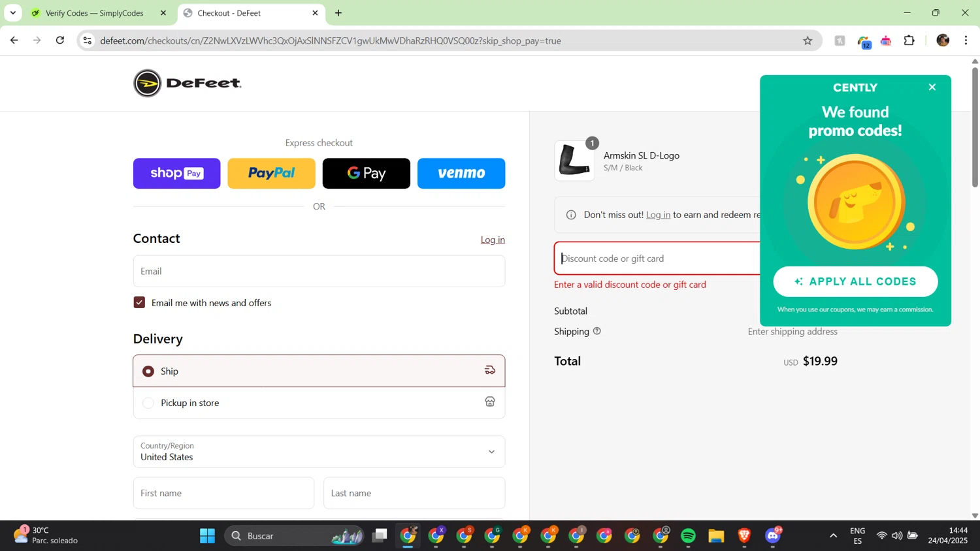Screen dimensions: 980x551
Task: Select the Ship delivery option
Action: 319,371
